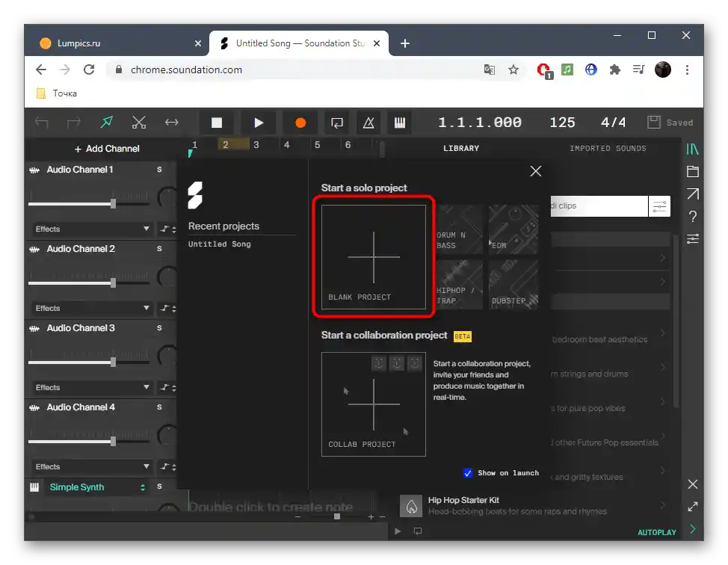728x565 pixels.
Task: Open Effects dropdown for Audio Channel 4
Action: (92, 466)
